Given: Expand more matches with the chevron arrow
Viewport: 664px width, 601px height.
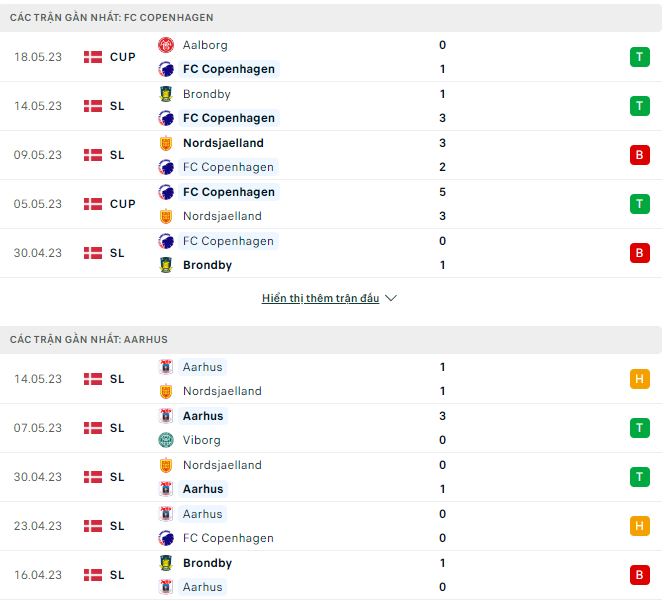Looking at the screenshot, I should tap(391, 299).
